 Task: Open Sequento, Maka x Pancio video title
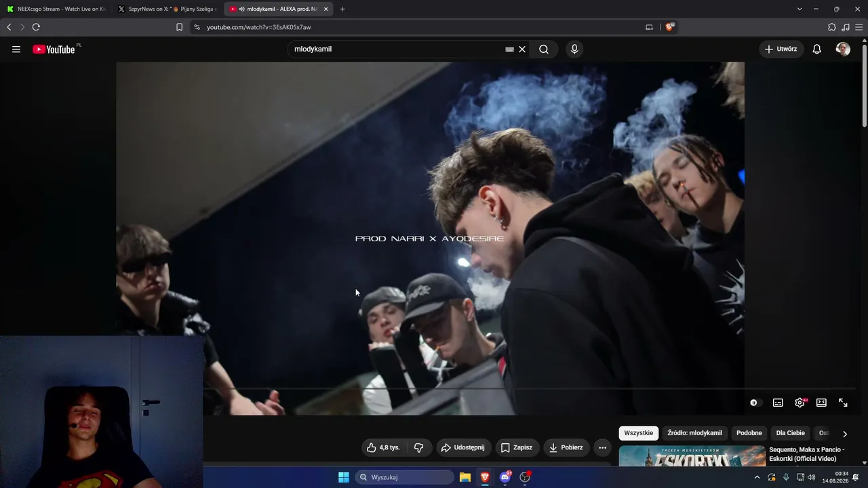pos(807,454)
